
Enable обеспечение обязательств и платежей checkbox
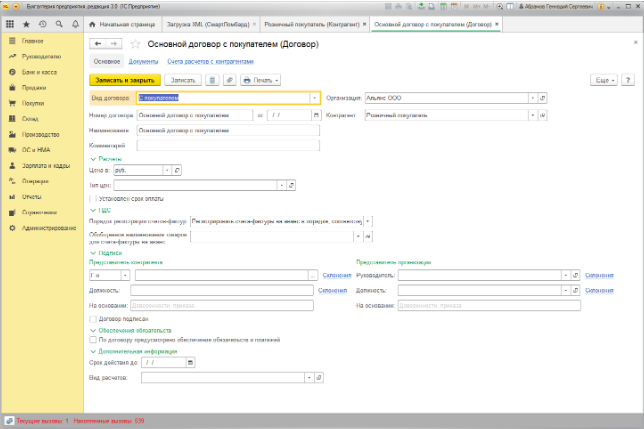tap(93, 340)
